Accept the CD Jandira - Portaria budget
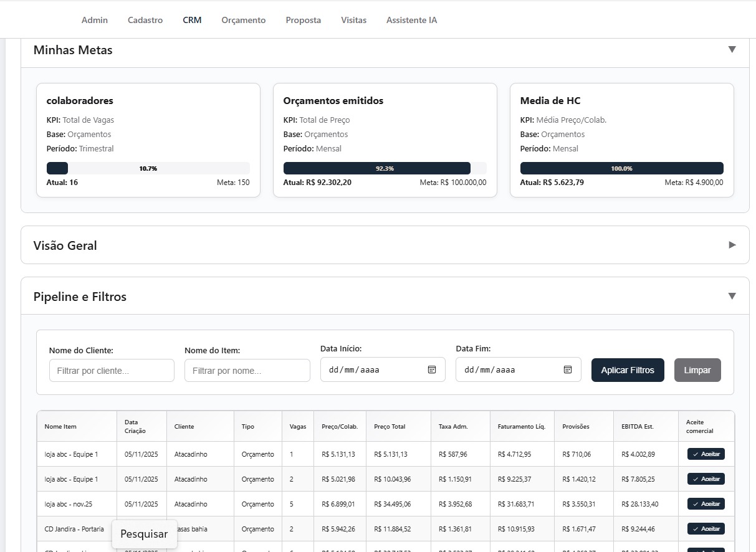The image size is (756, 552). [x=706, y=529]
